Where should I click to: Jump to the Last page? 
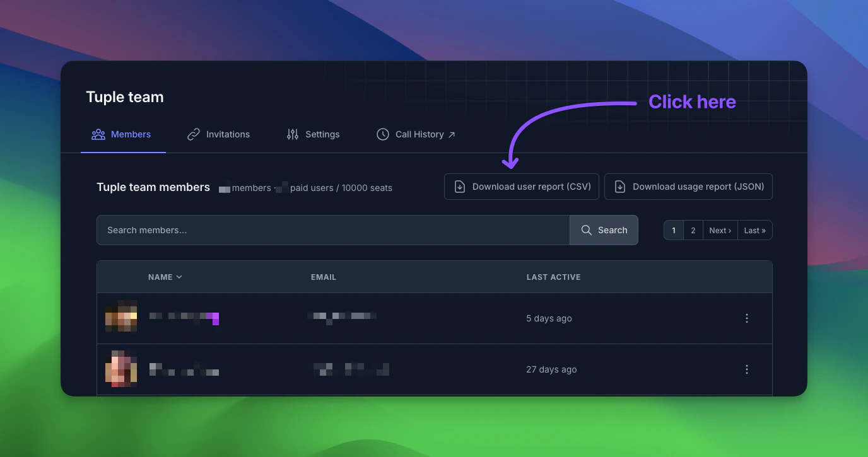(x=755, y=230)
